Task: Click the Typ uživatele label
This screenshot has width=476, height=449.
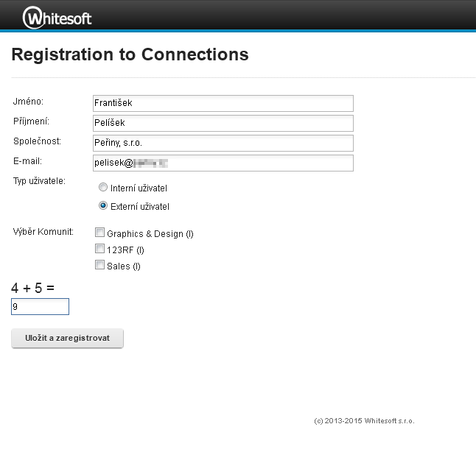Action: [39, 181]
